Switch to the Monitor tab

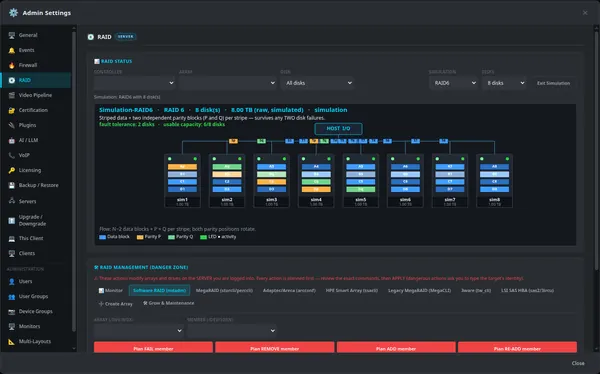point(111,291)
